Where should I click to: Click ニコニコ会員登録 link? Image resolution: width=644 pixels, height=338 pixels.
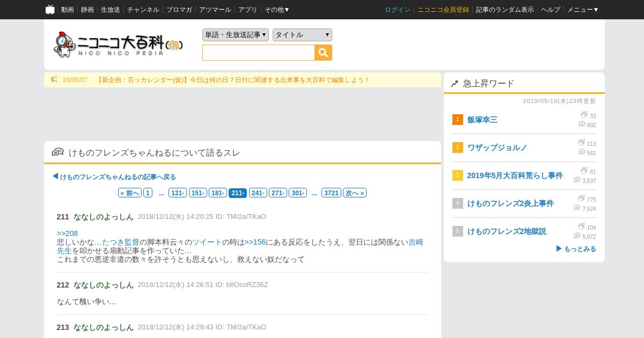click(443, 10)
